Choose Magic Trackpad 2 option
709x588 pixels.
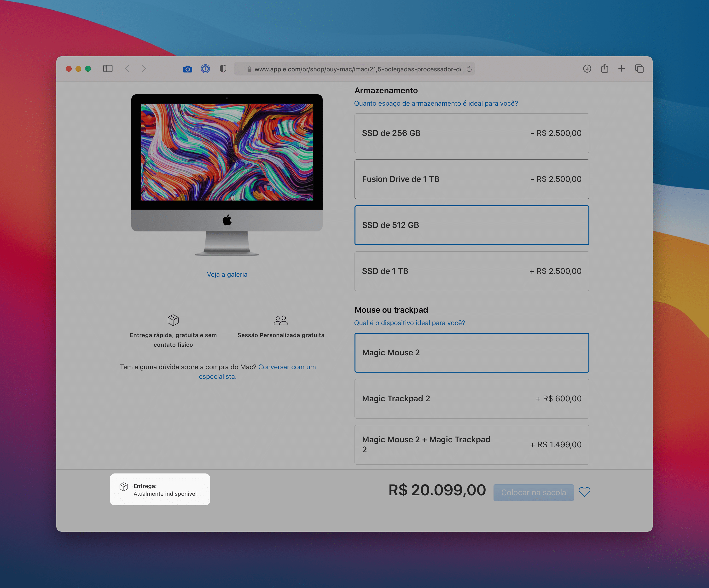(x=472, y=399)
